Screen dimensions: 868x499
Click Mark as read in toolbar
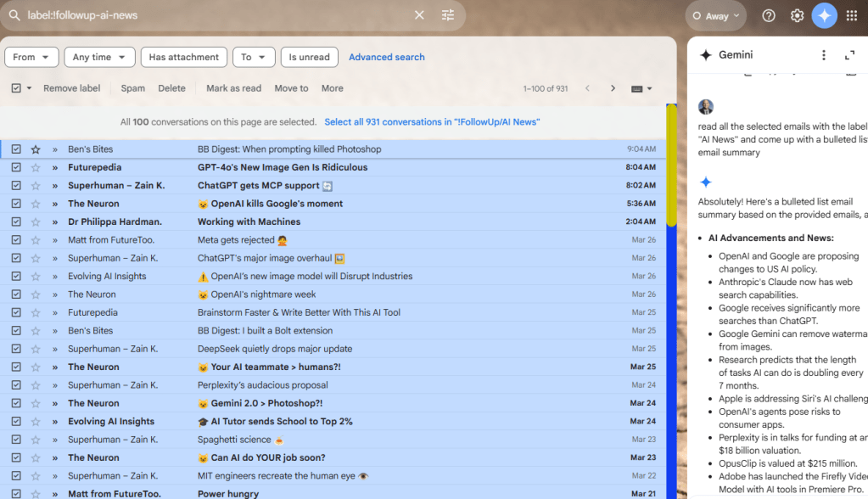233,88
